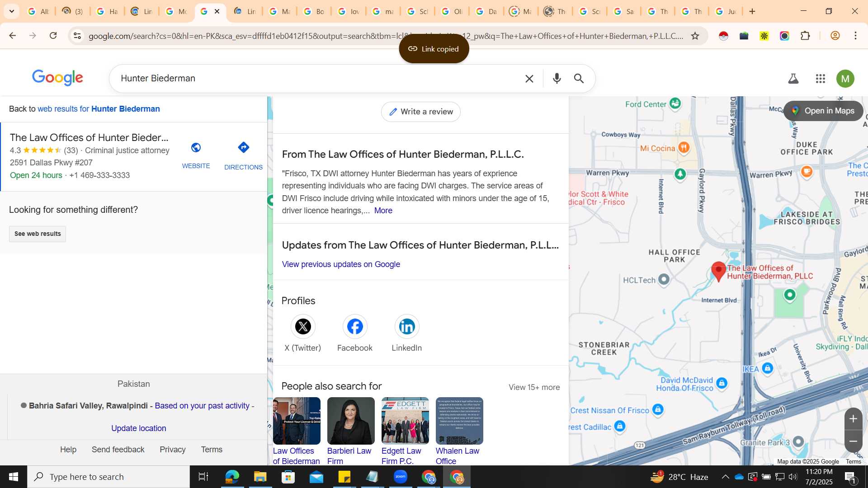Bookmark this page with star icon

[x=695, y=36]
